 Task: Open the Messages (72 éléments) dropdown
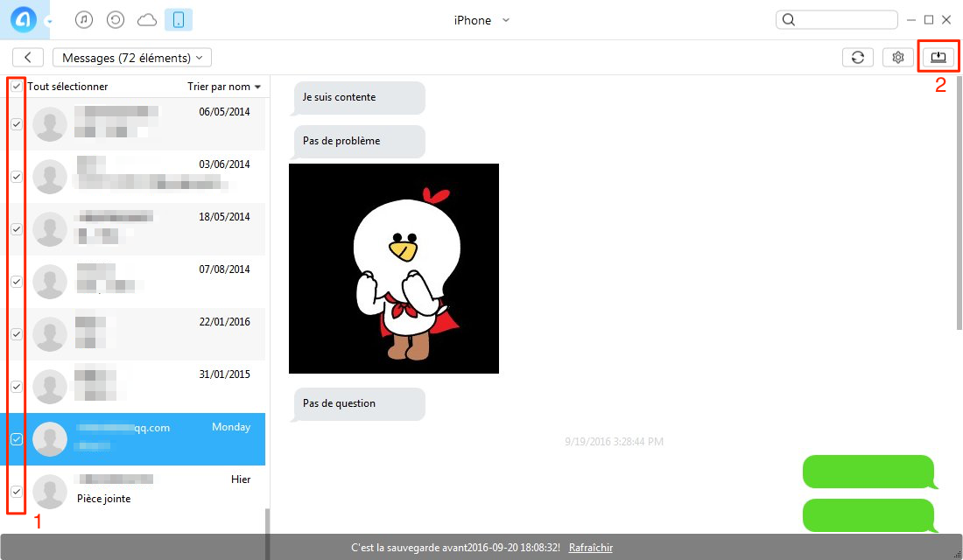click(x=132, y=57)
